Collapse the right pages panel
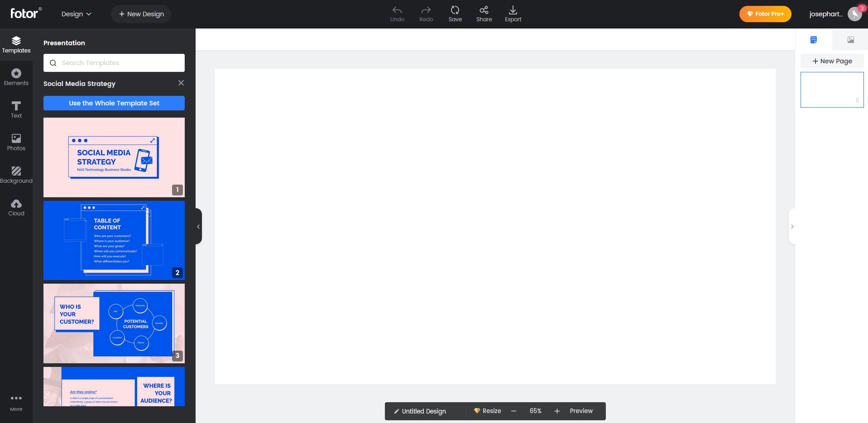Image resolution: width=868 pixels, height=423 pixels. point(792,227)
